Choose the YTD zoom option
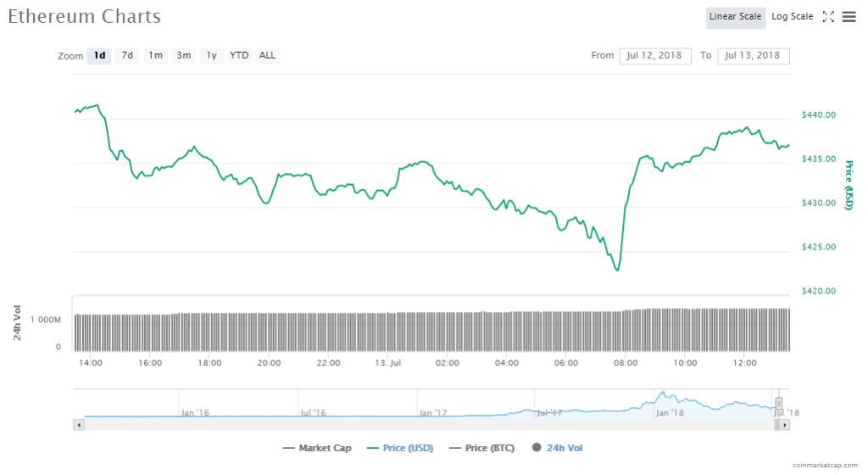868x475 pixels. point(239,56)
